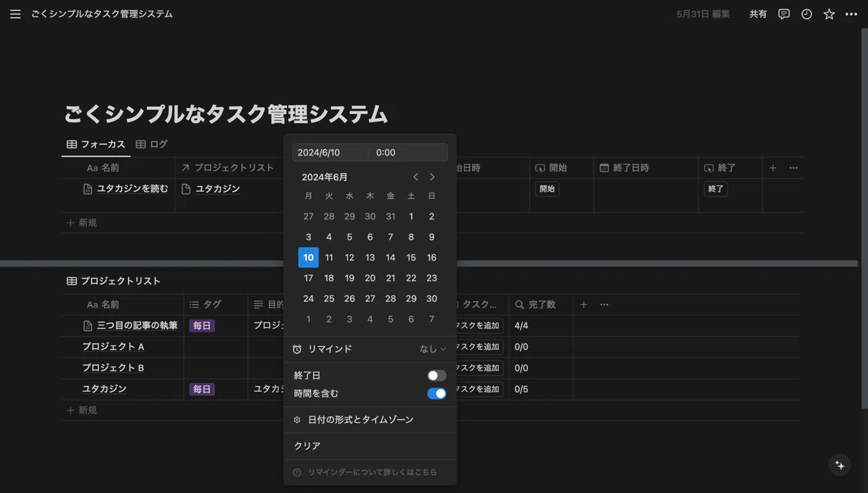
Task: Click page icon of ユタカジンを読む row
Action: point(88,189)
